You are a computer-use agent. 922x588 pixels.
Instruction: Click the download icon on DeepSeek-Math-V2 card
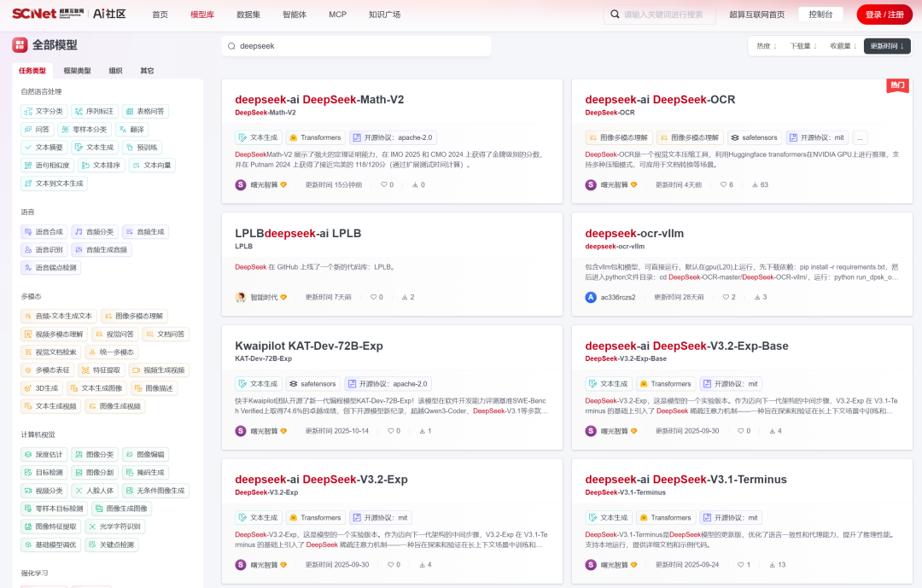tap(415, 184)
